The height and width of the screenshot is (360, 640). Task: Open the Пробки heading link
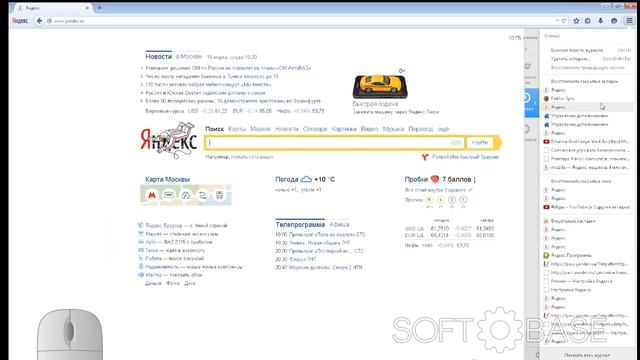416,179
